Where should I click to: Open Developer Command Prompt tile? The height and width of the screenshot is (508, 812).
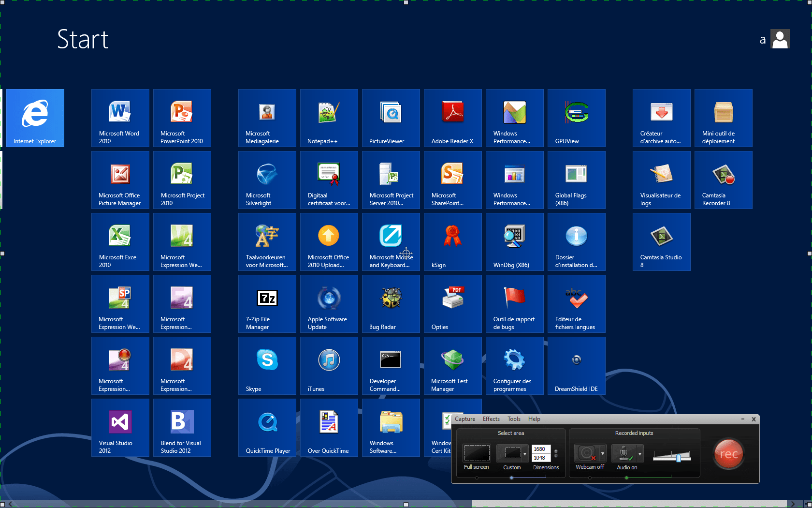click(391, 366)
